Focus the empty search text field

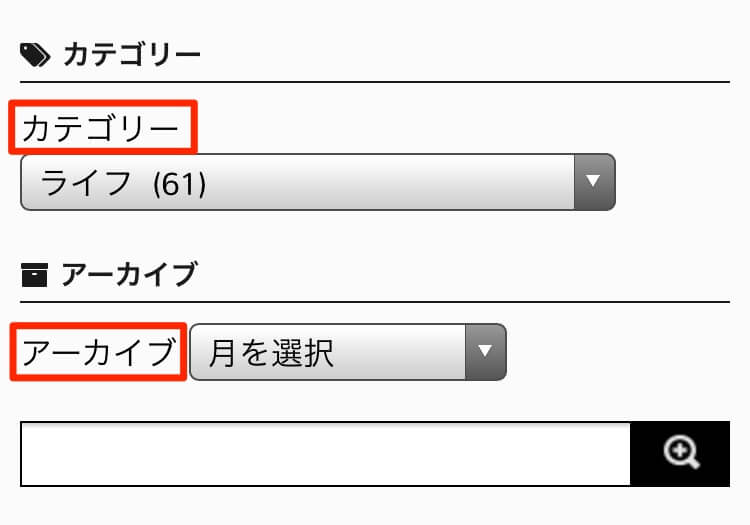pyautogui.click(x=326, y=454)
